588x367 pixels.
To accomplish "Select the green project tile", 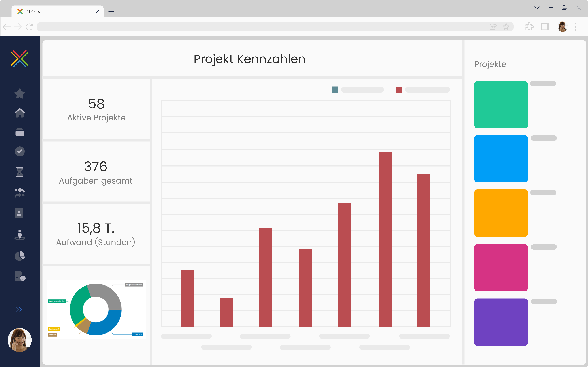I will (501, 105).
